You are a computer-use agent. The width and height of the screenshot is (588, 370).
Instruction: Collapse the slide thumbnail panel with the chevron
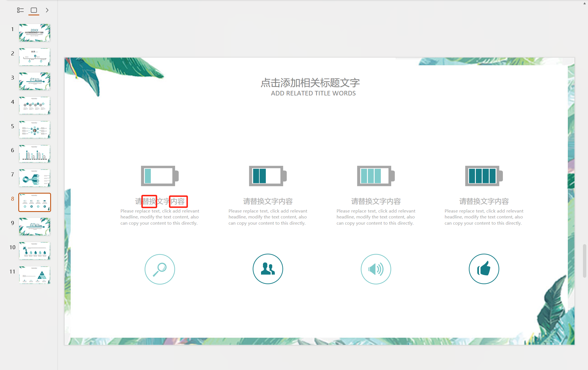47,10
